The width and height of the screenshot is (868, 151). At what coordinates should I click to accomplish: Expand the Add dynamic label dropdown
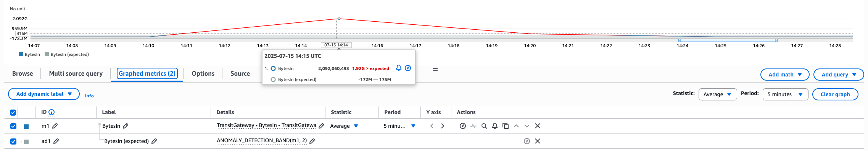44,94
